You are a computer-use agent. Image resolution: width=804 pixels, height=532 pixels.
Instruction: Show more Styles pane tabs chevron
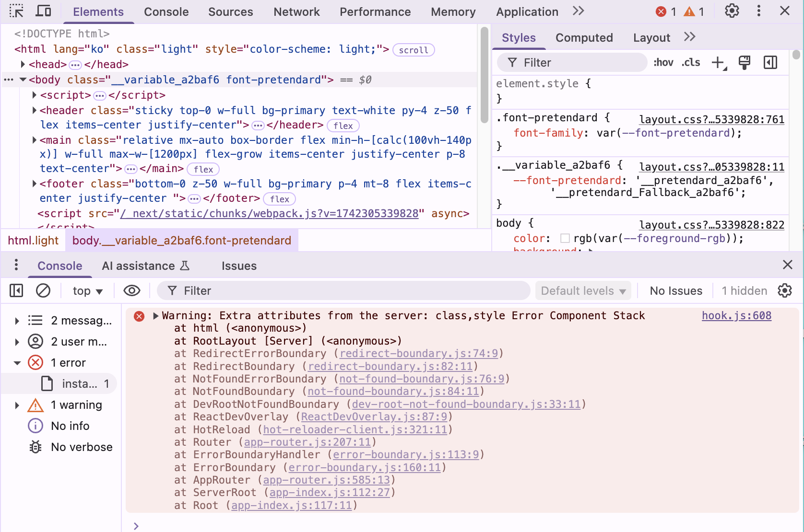(690, 37)
